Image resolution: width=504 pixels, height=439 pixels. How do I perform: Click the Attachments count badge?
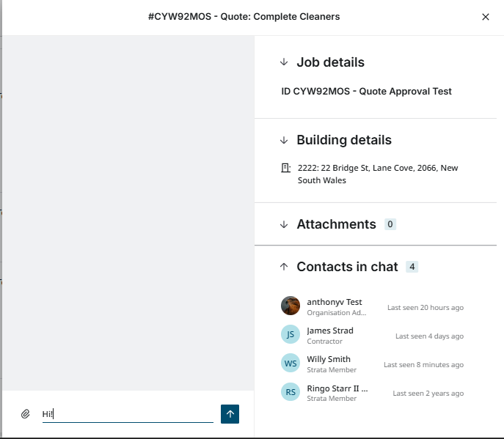coord(390,224)
